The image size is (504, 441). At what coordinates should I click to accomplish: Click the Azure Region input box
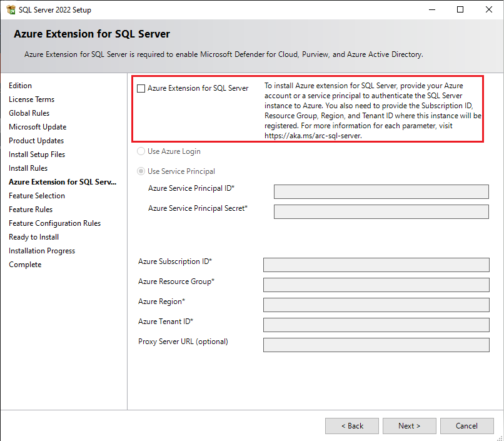[x=376, y=305]
